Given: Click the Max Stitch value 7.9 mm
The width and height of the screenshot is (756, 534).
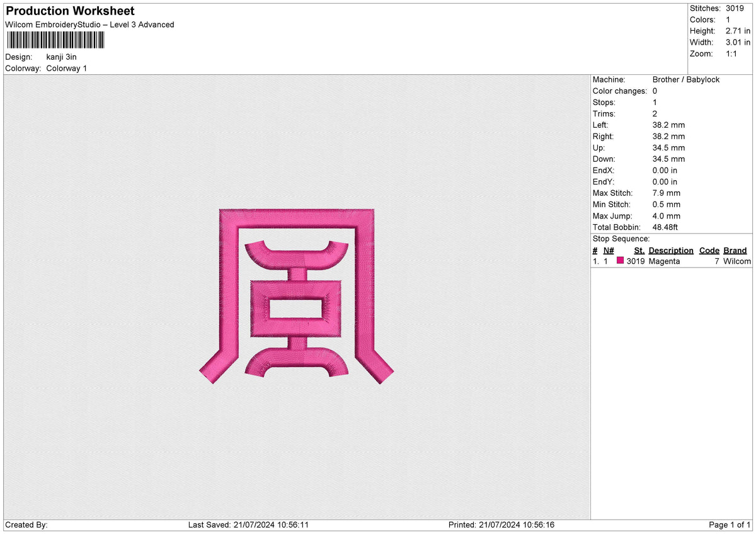Looking at the screenshot, I should pos(667,193).
